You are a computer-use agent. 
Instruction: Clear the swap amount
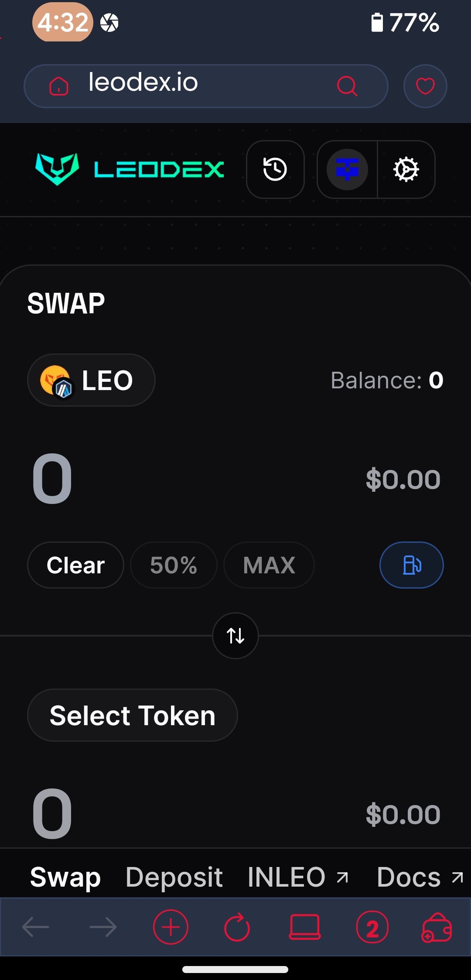[x=76, y=565]
